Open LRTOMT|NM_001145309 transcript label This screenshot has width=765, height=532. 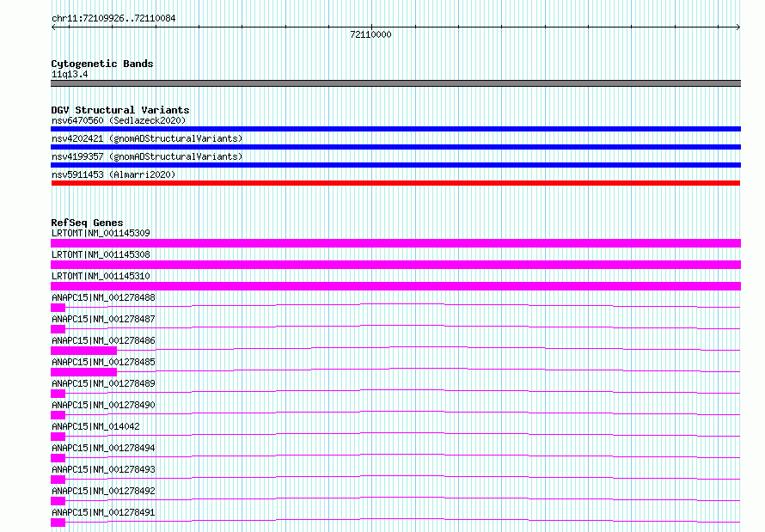101,233
